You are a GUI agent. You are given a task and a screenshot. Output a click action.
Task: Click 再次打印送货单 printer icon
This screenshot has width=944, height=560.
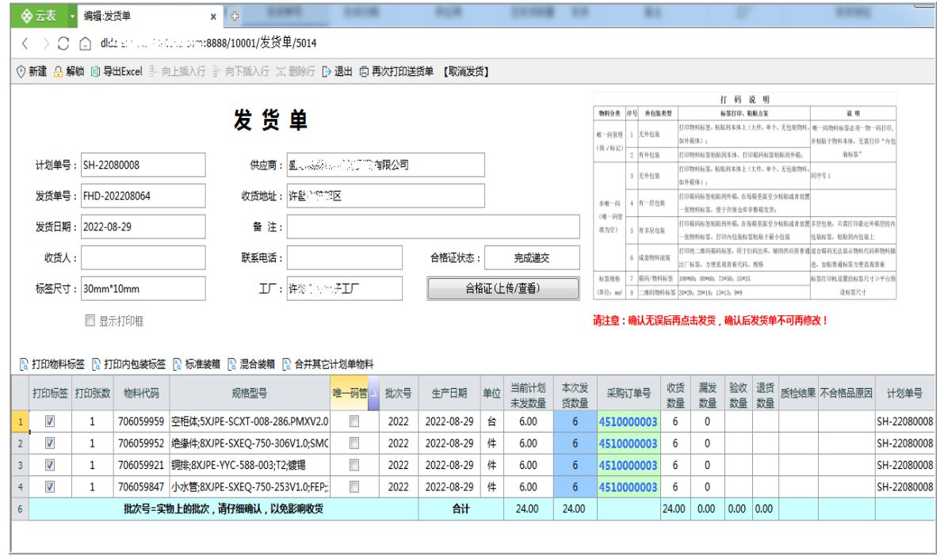click(364, 71)
